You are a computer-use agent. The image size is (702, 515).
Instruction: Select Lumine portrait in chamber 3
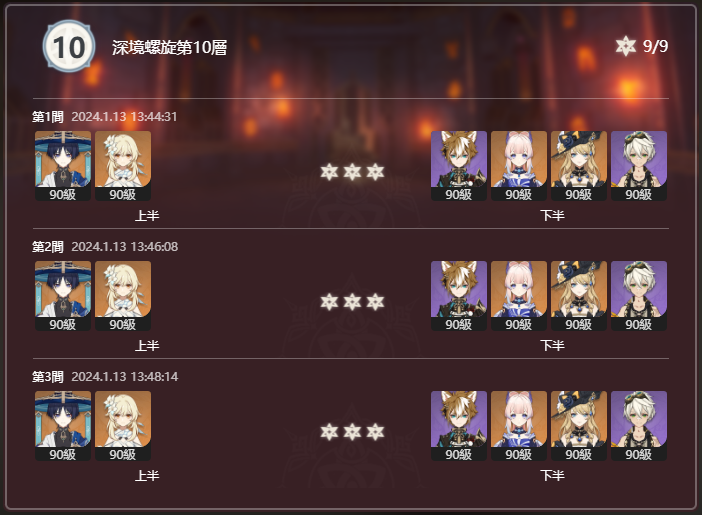pos(123,425)
